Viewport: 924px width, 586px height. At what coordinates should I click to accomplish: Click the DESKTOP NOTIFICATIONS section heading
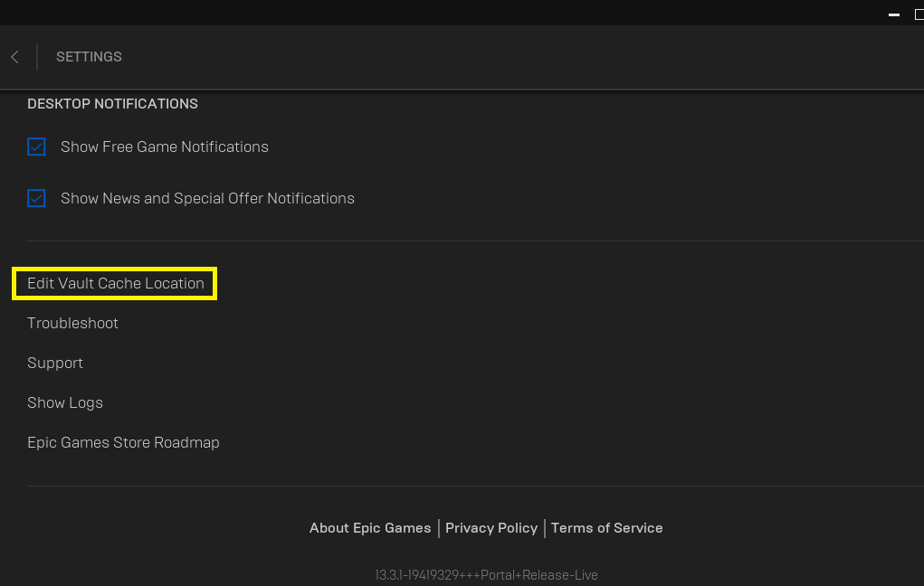coord(112,104)
